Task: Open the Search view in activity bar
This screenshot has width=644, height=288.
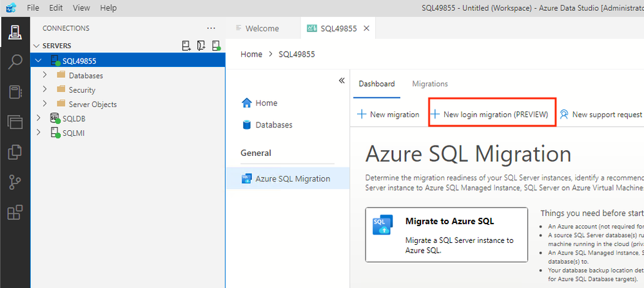Action: [15, 62]
